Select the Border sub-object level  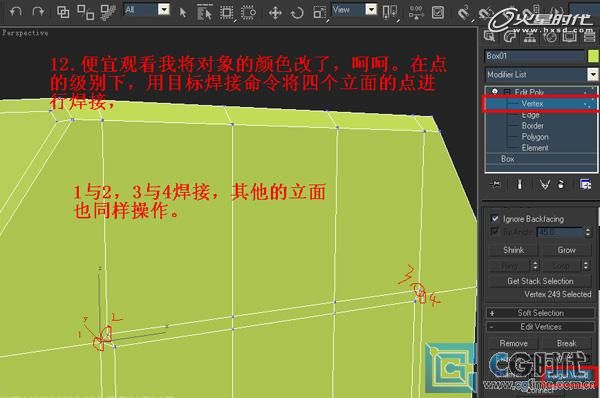[533, 126]
